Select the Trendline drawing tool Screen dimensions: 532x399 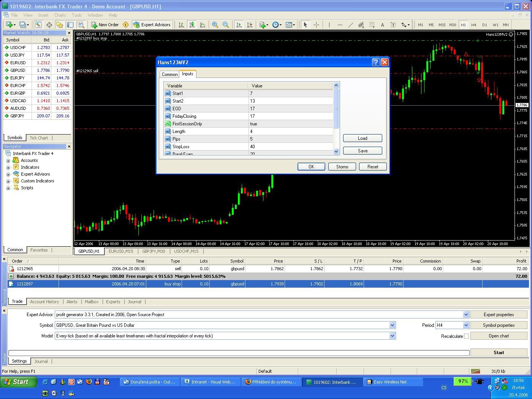pyautogui.click(x=350, y=25)
